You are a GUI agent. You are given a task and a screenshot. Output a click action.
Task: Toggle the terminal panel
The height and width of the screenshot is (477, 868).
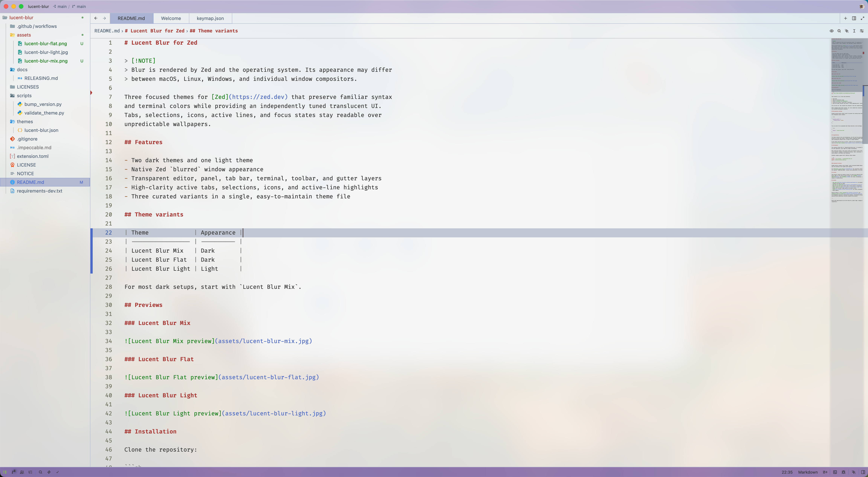click(x=835, y=472)
